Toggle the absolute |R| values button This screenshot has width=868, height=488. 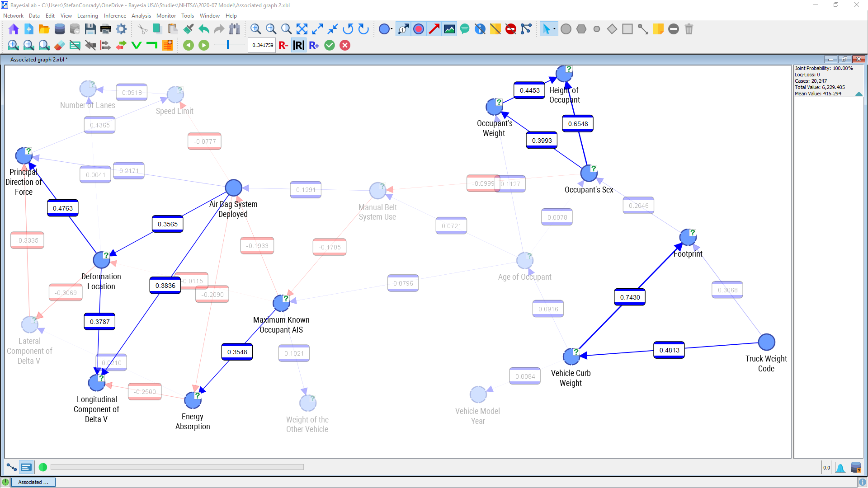(x=299, y=45)
